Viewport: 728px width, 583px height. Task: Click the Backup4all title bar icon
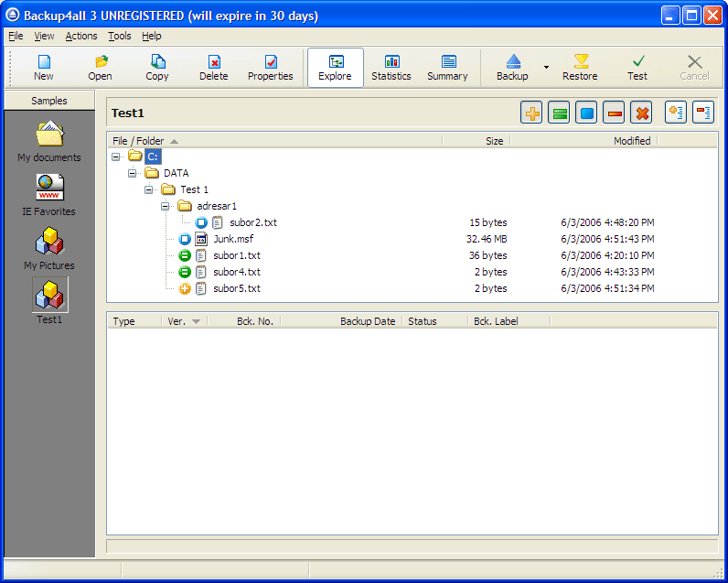13,16
